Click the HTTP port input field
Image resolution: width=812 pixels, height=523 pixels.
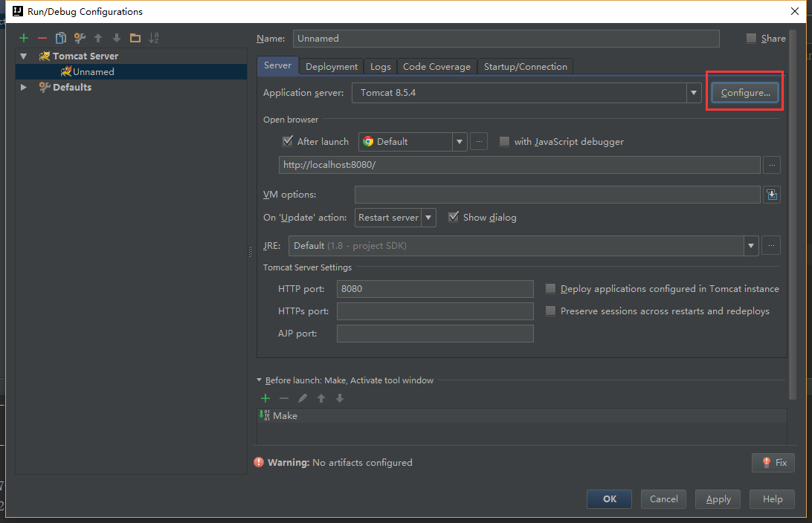pyautogui.click(x=435, y=289)
